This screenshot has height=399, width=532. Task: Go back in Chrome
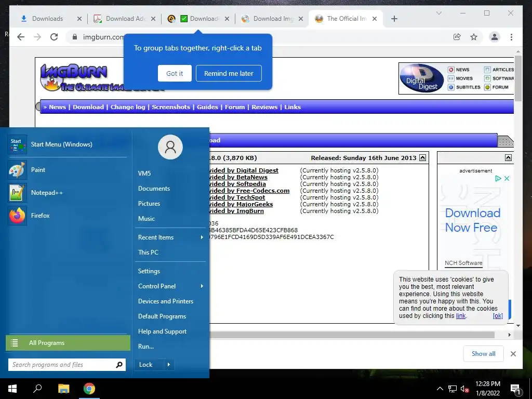pos(21,37)
